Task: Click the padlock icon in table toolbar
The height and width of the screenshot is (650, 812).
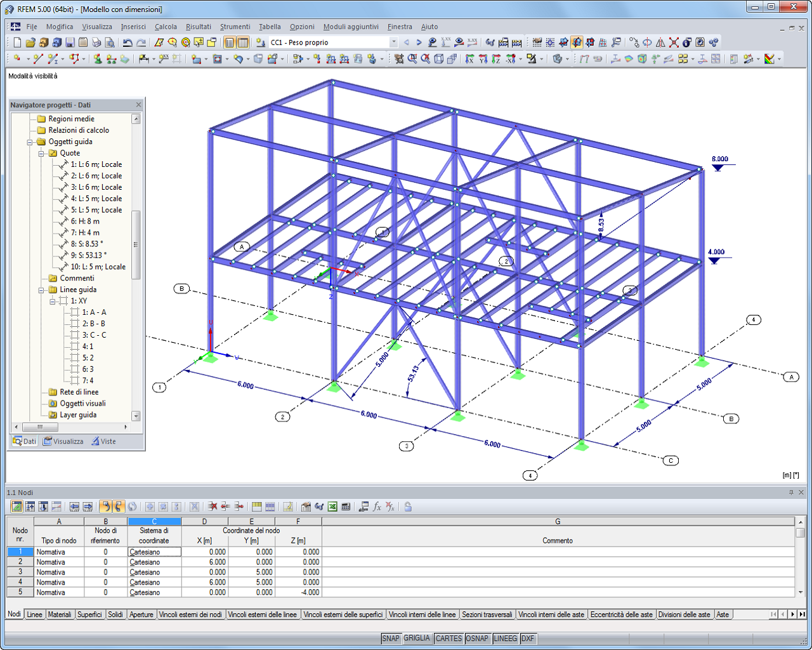Action: pyautogui.click(x=408, y=507)
